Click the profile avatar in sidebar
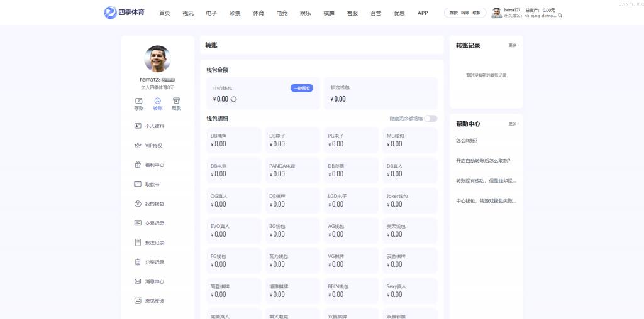The image size is (644, 319). pos(157,59)
